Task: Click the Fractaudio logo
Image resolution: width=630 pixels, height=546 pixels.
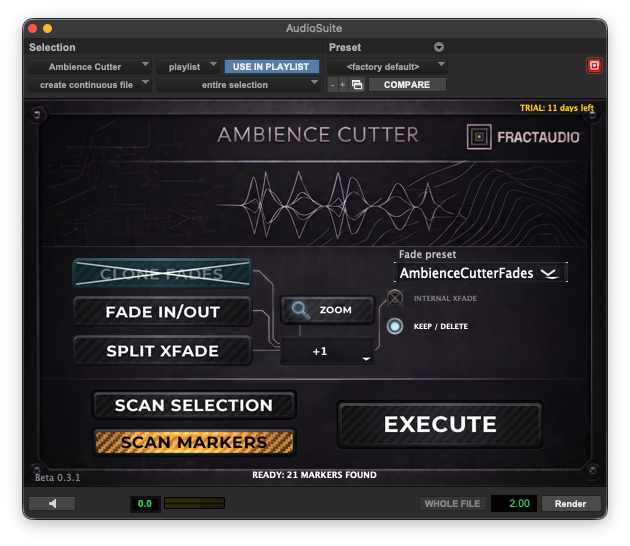Action: click(524, 137)
